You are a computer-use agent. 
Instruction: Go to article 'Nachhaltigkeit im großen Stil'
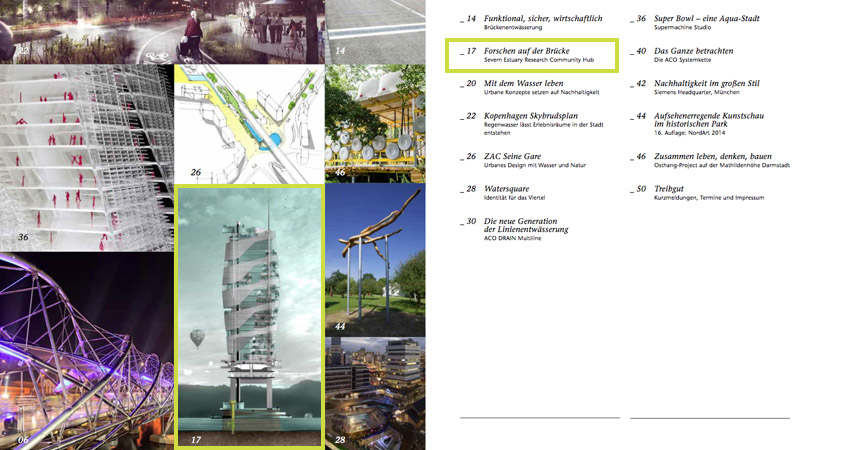[706, 83]
